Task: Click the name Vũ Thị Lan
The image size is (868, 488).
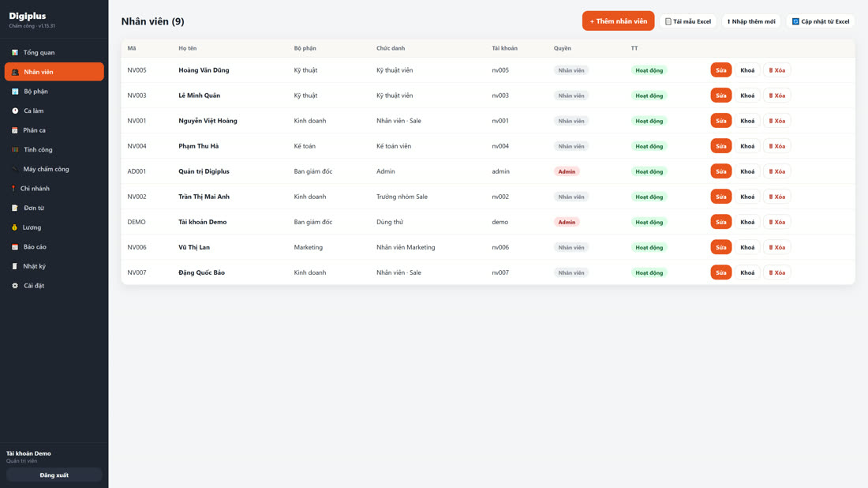Action: point(194,247)
